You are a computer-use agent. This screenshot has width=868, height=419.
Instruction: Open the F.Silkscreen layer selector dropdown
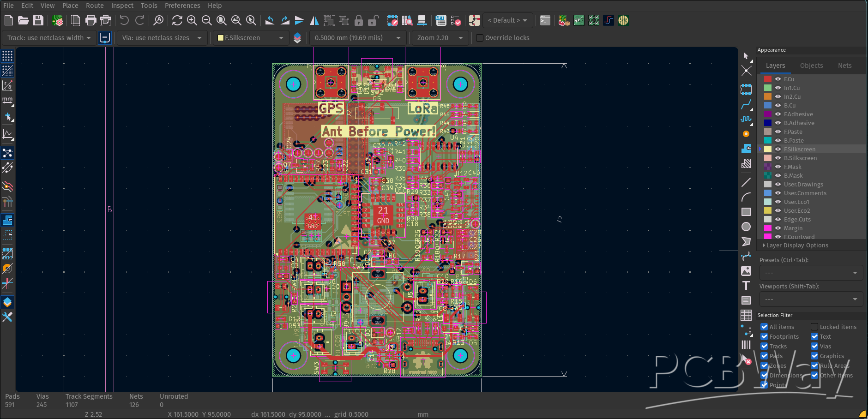coord(250,38)
